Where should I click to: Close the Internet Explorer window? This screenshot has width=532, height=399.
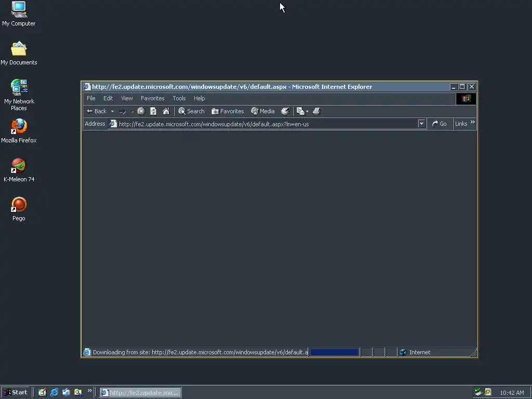[x=472, y=87]
